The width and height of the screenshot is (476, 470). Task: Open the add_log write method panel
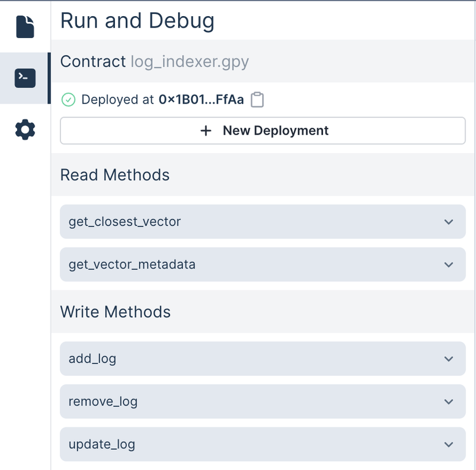[262, 358]
